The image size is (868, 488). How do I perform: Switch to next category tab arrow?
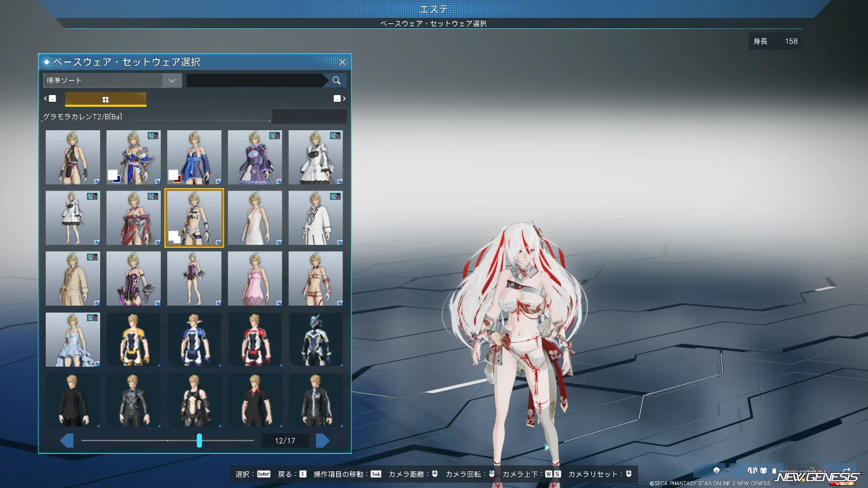(340, 98)
